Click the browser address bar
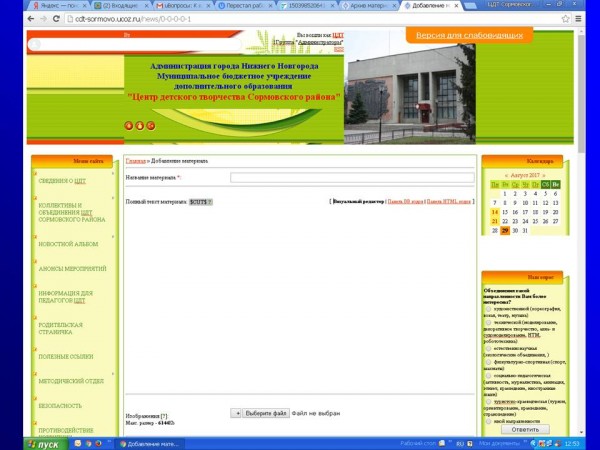This screenshot has width=600, height=450. tap(312, 19)
